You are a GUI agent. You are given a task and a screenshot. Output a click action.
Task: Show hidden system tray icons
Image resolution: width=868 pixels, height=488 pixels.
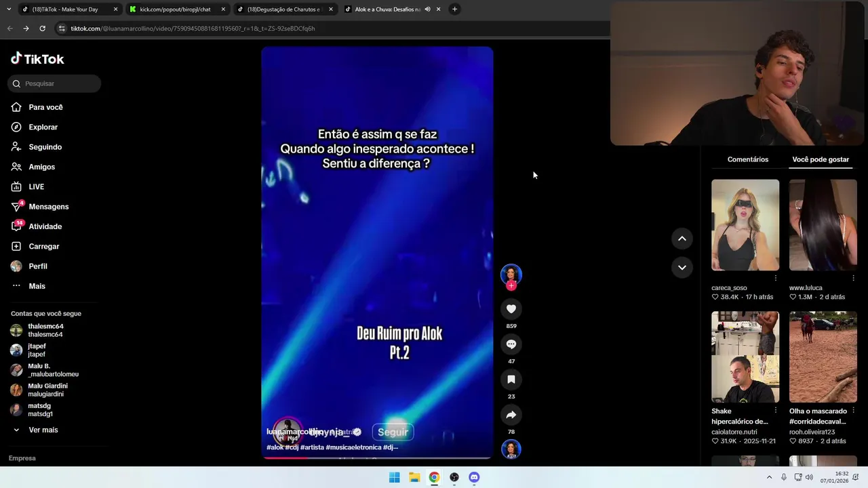[x=769, y=477]
